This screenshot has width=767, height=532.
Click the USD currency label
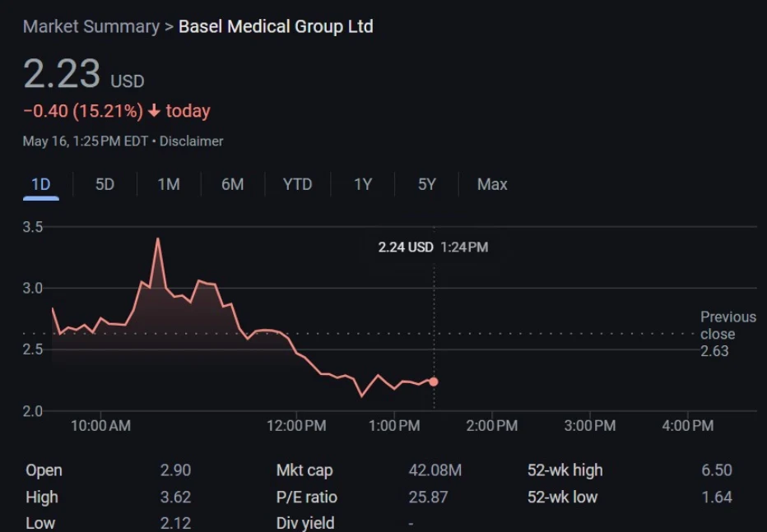tap(128, 81)
